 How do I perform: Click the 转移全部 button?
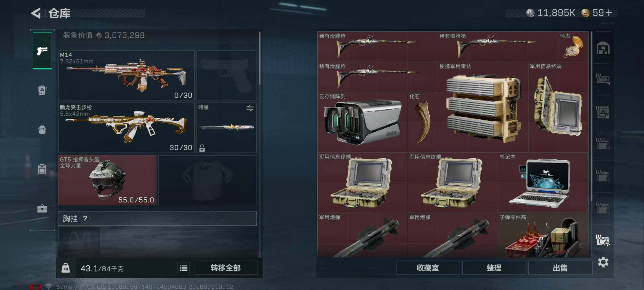(x=225, y=268)
